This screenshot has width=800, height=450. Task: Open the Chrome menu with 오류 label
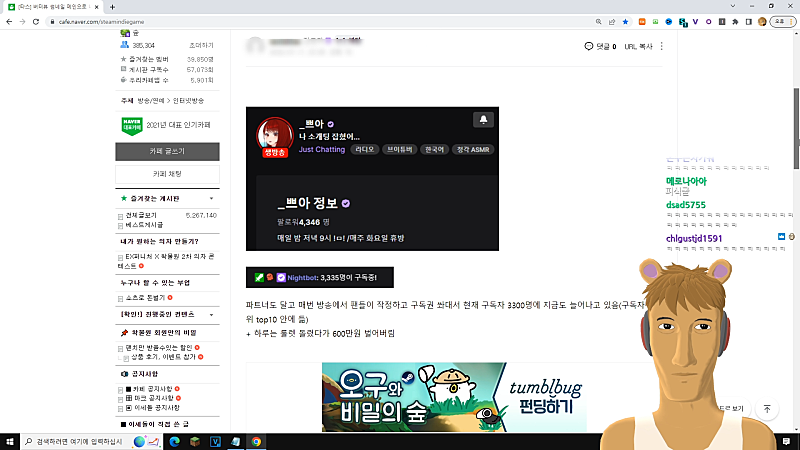(x=783, y=22)
